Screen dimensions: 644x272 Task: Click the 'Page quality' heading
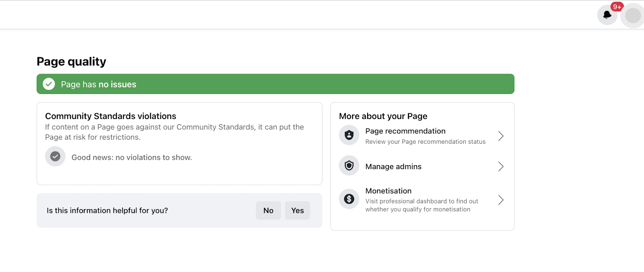tap(71, 61)
